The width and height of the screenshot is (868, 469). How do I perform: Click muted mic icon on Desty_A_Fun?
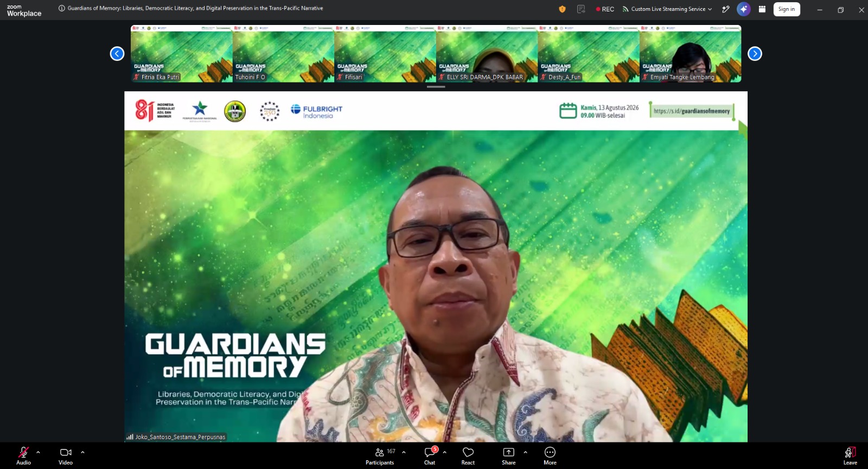click(x=543, y=77)
